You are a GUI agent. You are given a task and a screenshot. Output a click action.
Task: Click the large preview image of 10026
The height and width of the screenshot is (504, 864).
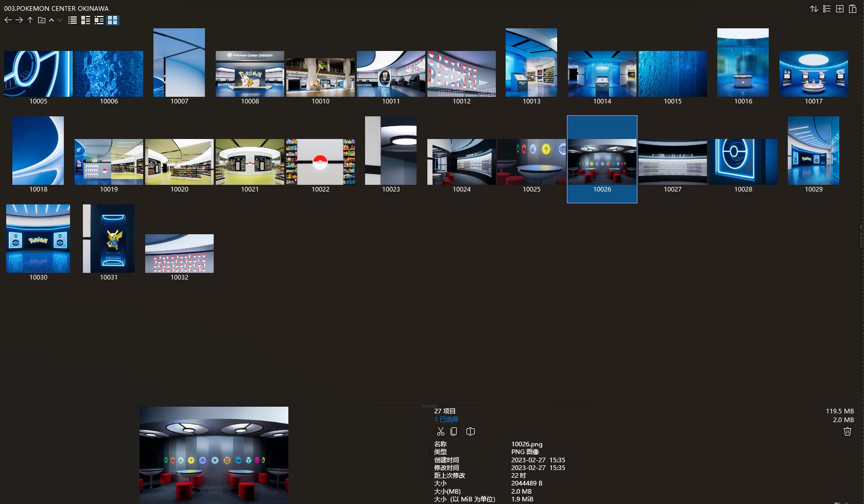[214, 455]
